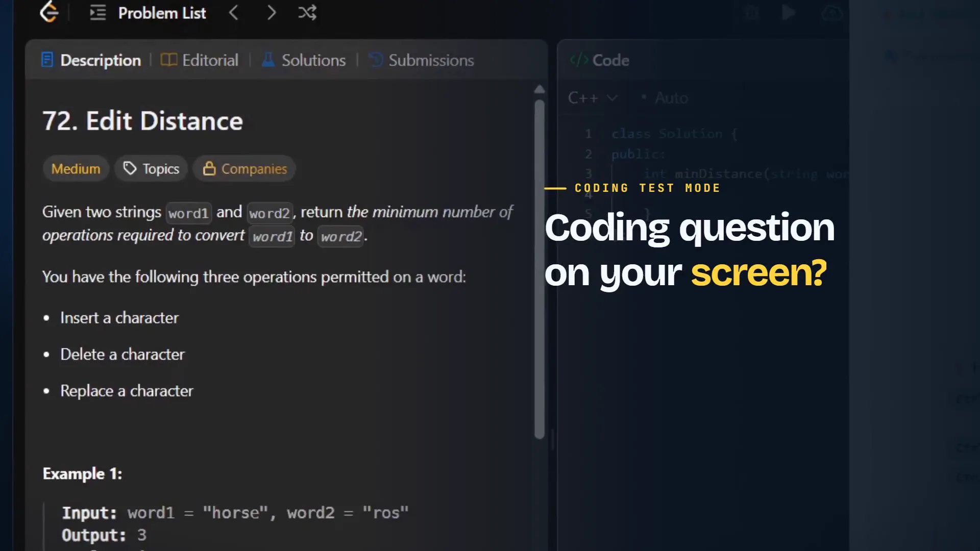Open the locked Companies tag
The image size is (980, 551).
tap(244, 169)
